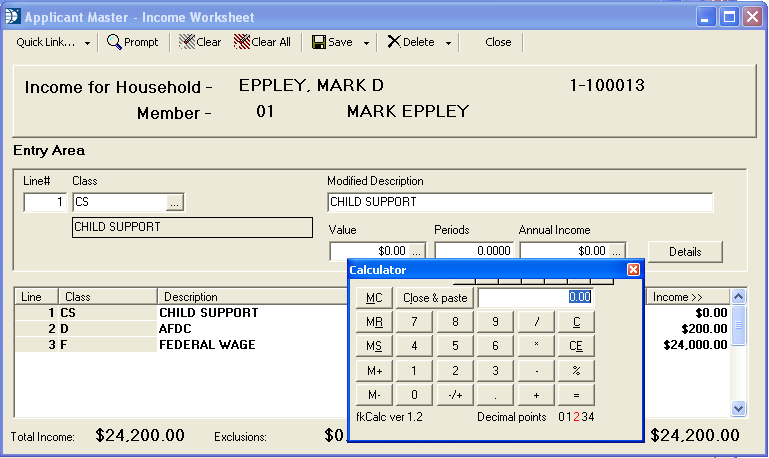Image resolution: width=769 pixels, height=458 pixels.
Task: Click the Clear toolbar icon
Action: pyautogui.click(x=186, y=42)
